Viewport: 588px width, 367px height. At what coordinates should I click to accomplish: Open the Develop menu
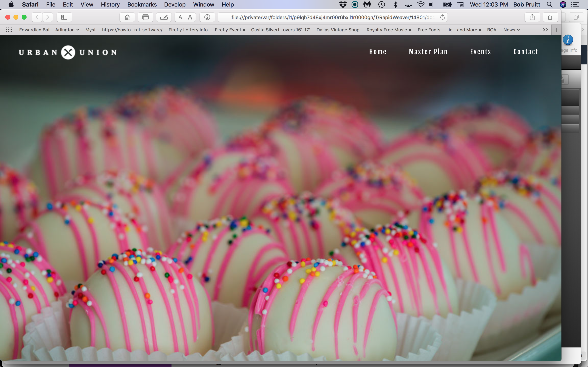click(x=175, y=4)
